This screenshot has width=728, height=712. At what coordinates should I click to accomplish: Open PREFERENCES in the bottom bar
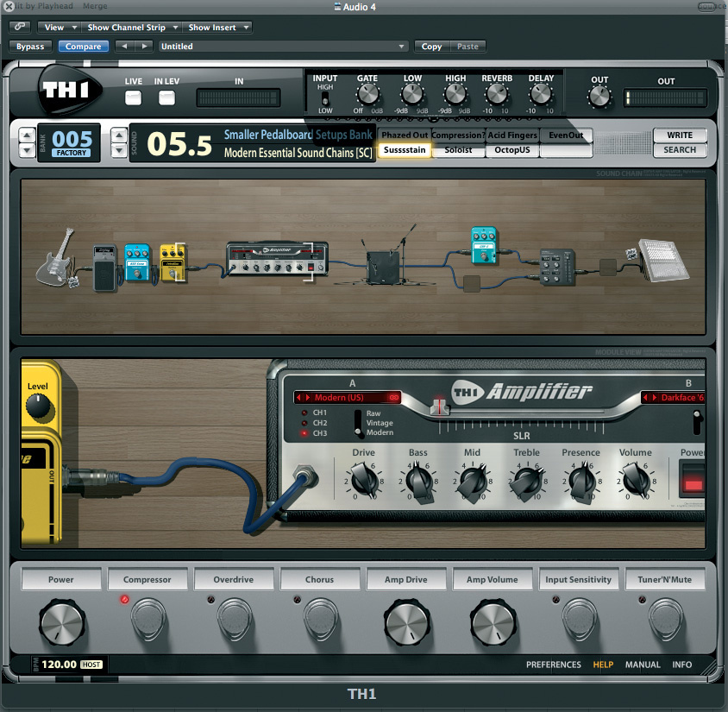(x=554, y=665)
